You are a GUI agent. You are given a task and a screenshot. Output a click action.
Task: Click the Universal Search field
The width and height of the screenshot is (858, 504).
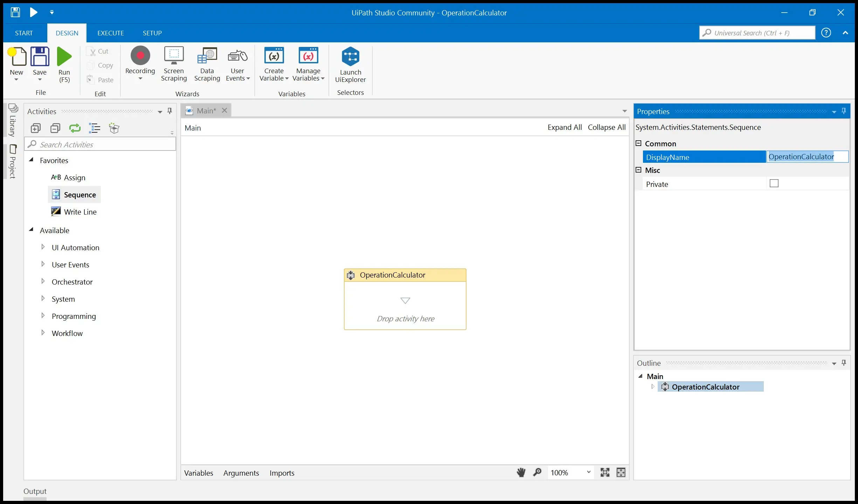pyautogui.click(x=757, y=33)
